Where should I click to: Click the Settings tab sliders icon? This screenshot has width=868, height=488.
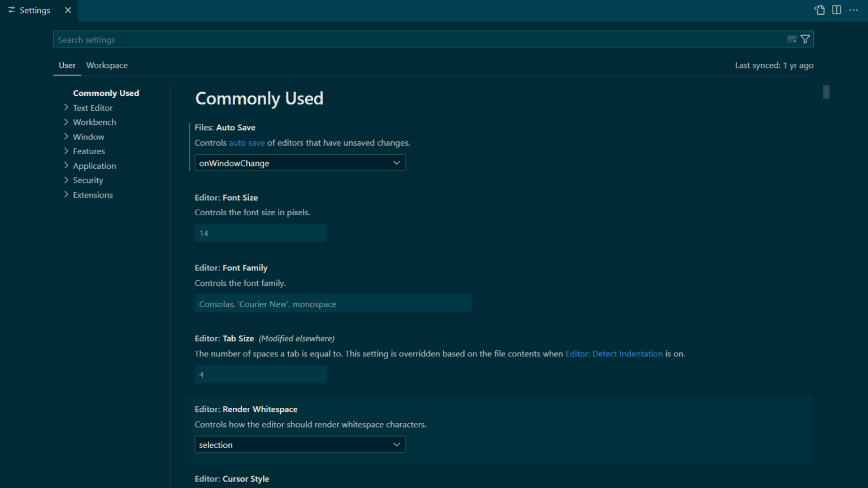11,10
